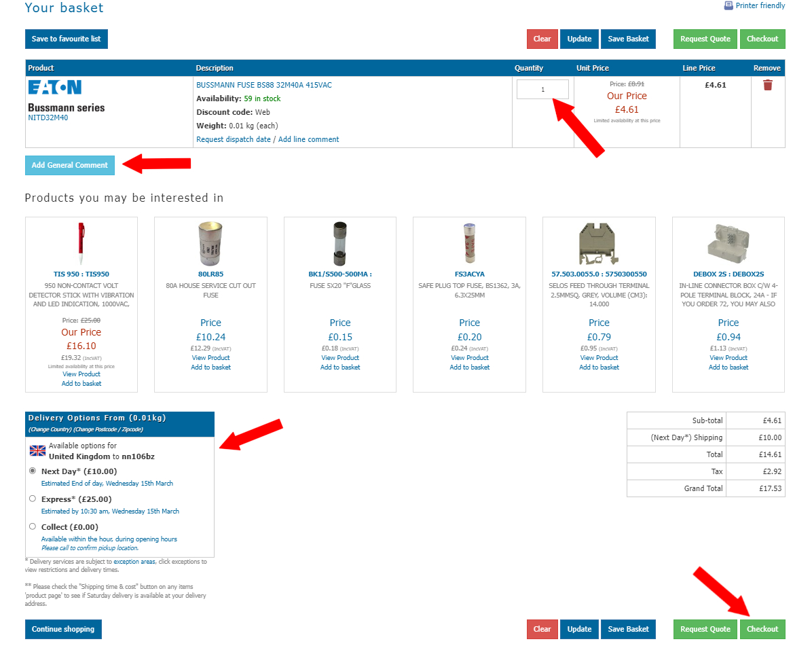This screenshot has height=648, width=812.
Task: Click the DEBOX 2S connector box image
Action: coord(728,244)
